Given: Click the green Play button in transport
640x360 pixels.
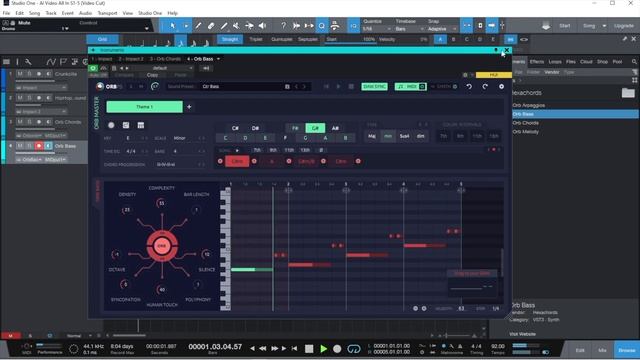Looking at the screenshot, I should tap(323, 349).
